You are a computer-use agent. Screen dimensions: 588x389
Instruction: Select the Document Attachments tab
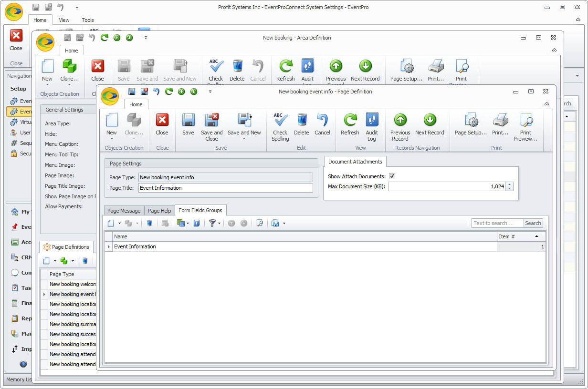(x=355, y=162)
